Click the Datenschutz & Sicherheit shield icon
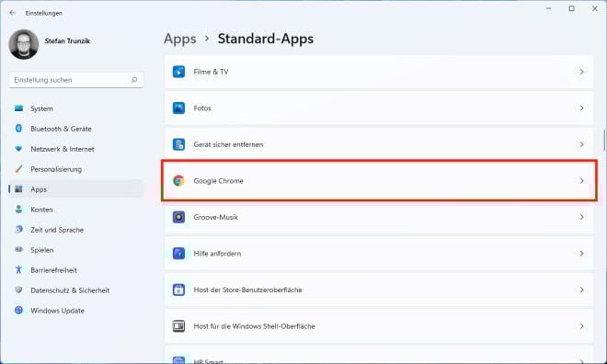This screenshot has height=364, width=607. click(x=18, y=290)
